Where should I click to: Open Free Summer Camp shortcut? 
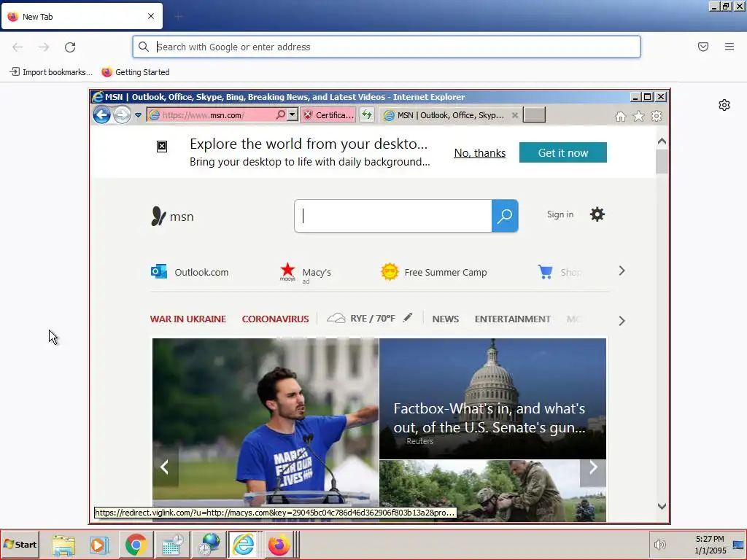[434, 272]
